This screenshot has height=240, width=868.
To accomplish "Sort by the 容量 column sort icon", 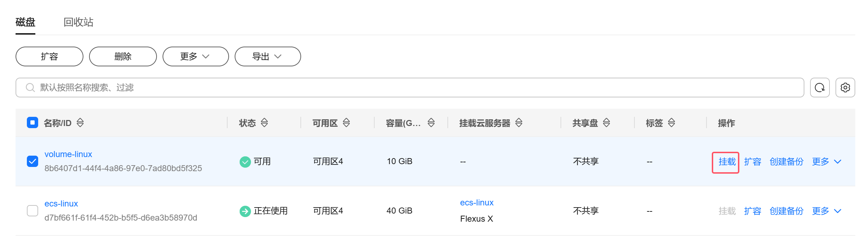I will pyautogui.click(x=431, y=122).
